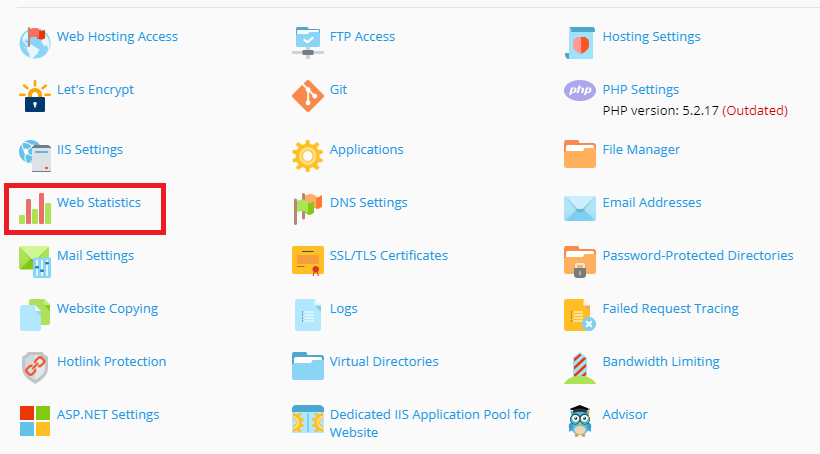The width and height of the screenshot is (820, 454).
Task: Click the PHP Settings badge icon
Action: tap(580, 91)
